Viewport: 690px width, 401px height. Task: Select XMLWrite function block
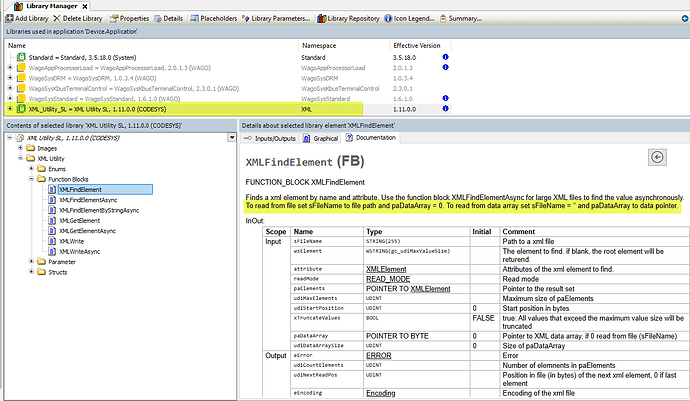click(x=71, y=241)
